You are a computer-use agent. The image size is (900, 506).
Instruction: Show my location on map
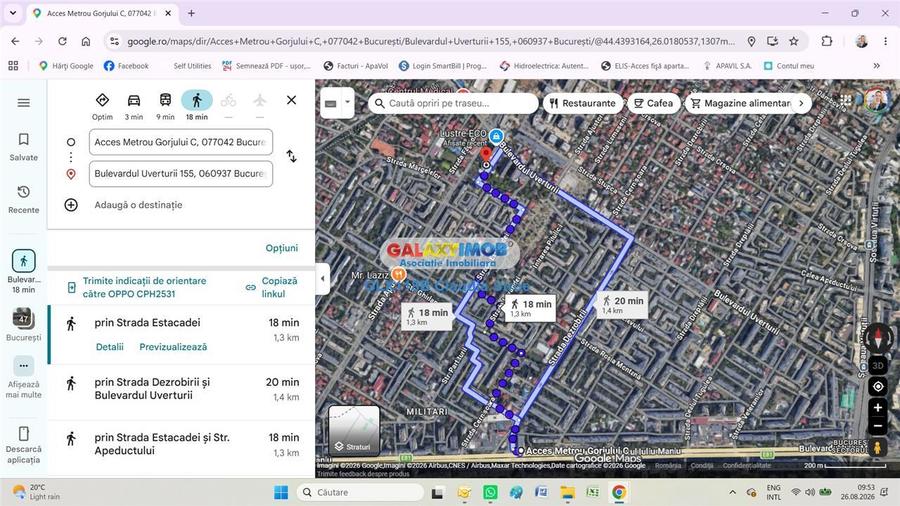878,387
